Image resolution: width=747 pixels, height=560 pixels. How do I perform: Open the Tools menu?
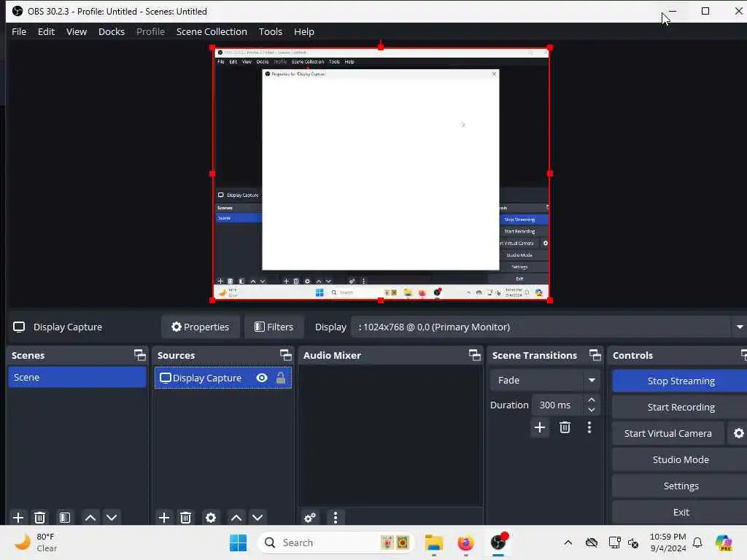pos(270,32)
